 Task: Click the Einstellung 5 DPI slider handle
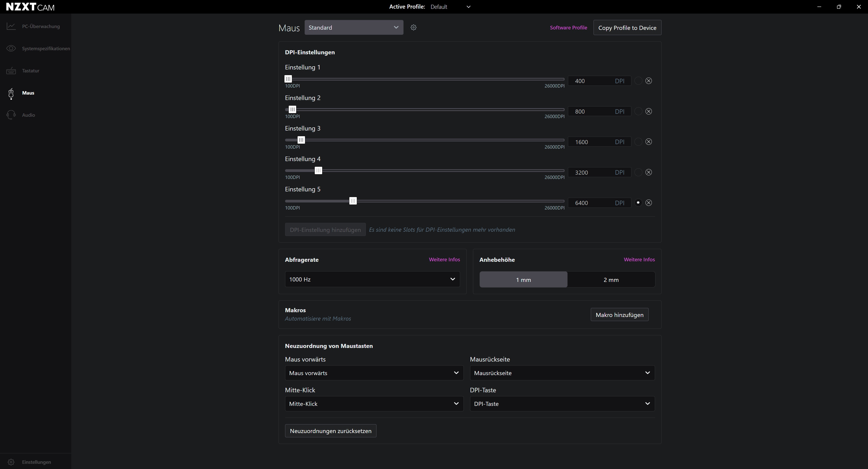click(x=353, y=201)
